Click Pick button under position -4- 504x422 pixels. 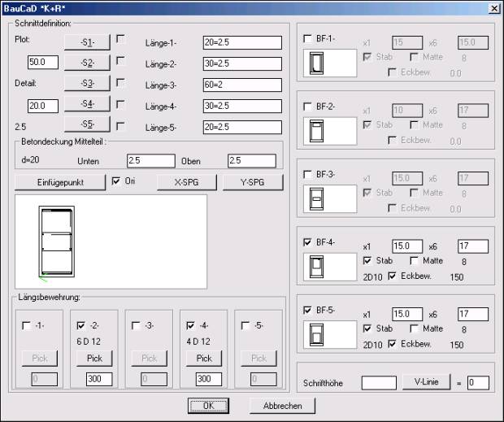[204, 358]
